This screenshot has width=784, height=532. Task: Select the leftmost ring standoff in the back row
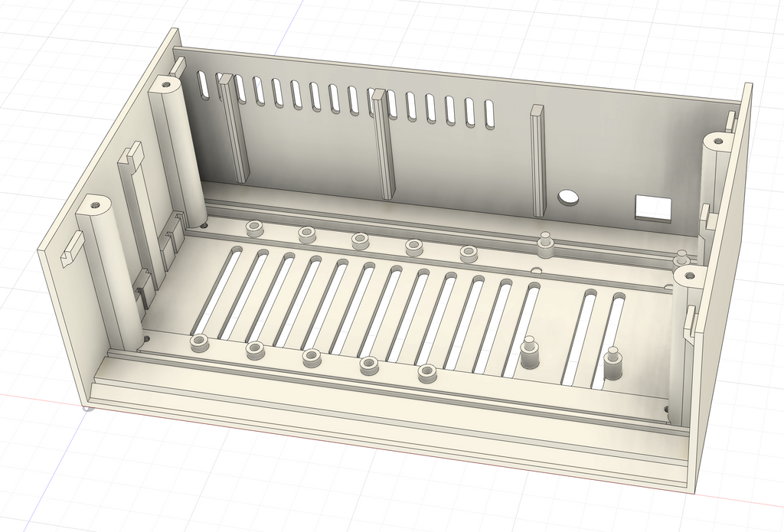(x=254, y=228)
